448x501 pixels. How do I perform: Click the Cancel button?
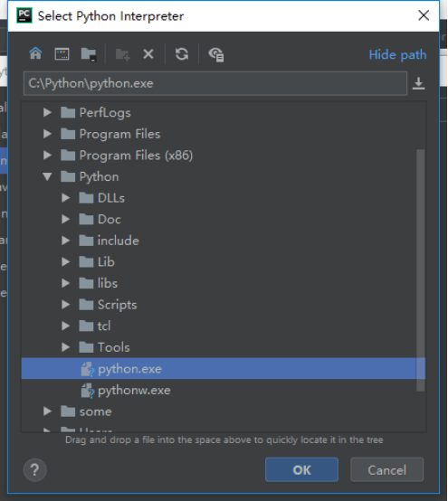pyautogui.click(x=387, y=469)
